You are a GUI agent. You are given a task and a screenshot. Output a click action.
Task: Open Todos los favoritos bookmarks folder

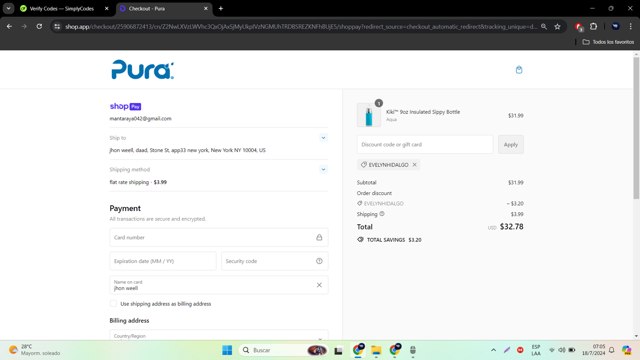(x=608, y=42)
